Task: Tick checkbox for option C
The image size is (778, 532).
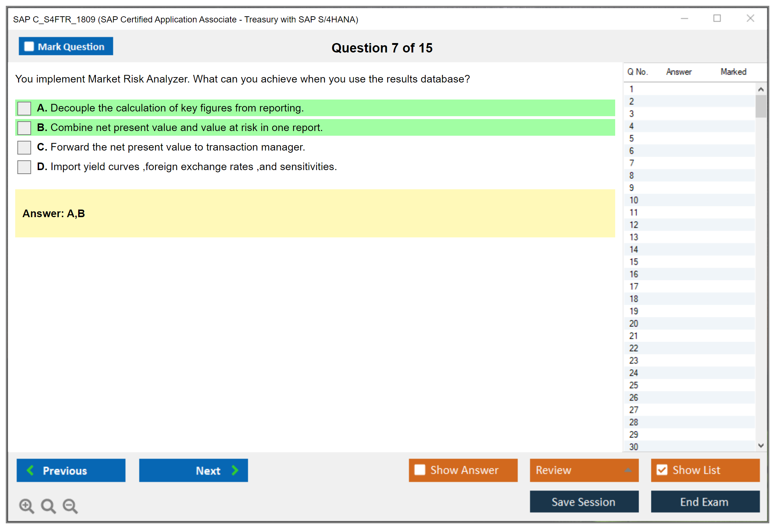Action: 24,147
